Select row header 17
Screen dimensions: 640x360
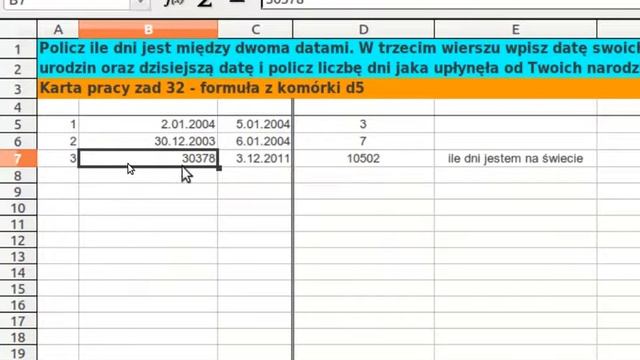tap(18, 321)
